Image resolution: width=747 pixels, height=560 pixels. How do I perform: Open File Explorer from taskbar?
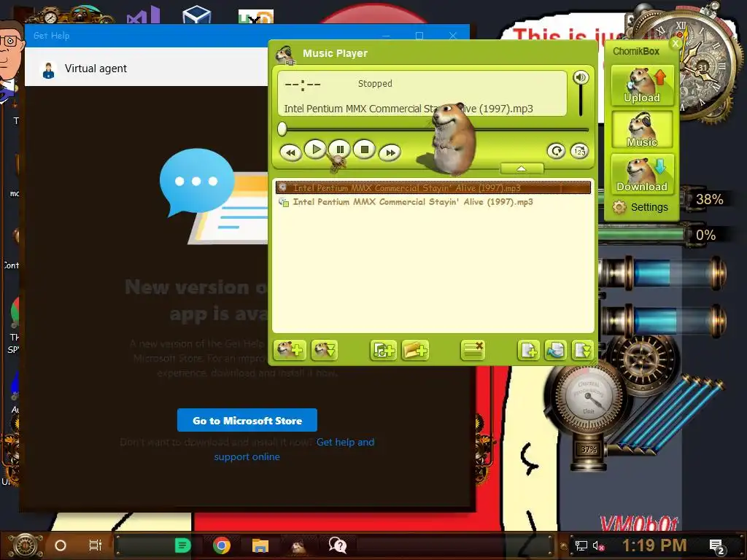pyautogui.click(x=260, y=545)
